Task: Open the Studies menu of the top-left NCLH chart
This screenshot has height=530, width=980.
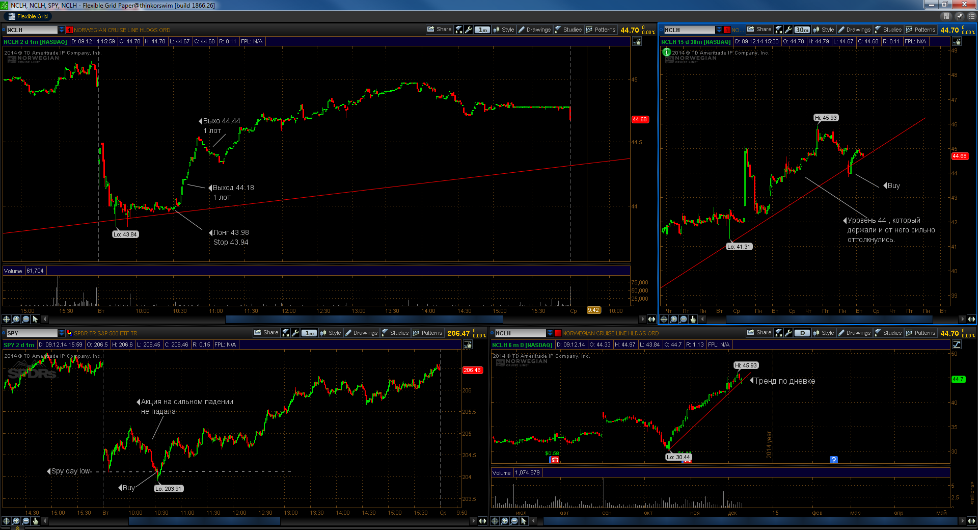Action: (x=568, y=30)
